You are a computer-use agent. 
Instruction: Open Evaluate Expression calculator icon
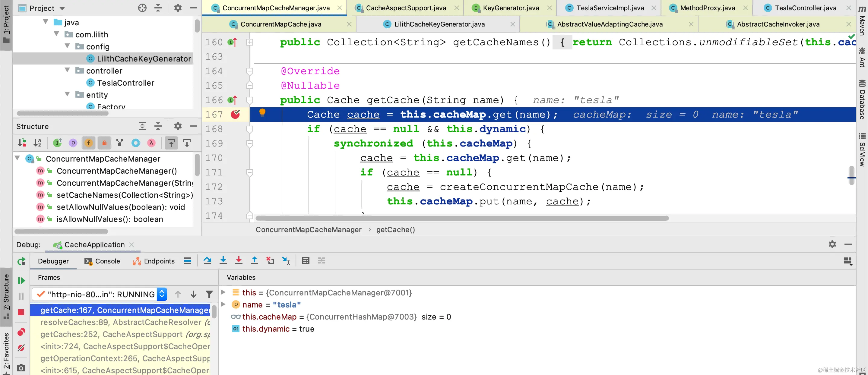pyautogui.click(x=306, y=260)
